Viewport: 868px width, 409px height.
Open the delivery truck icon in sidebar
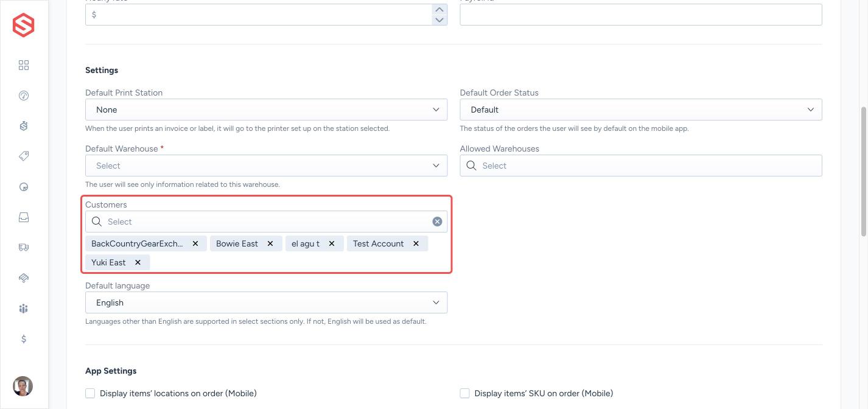pos(24,248)
